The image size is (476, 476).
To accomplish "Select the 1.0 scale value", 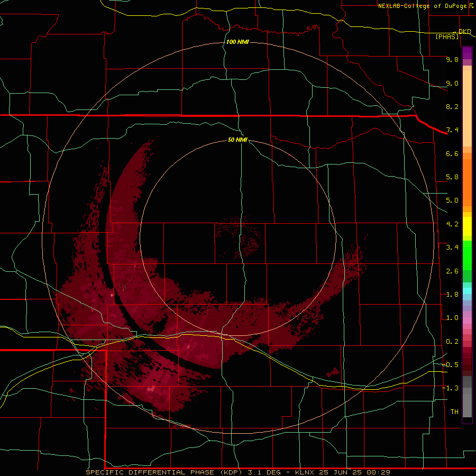I will (x=452, y=318).
